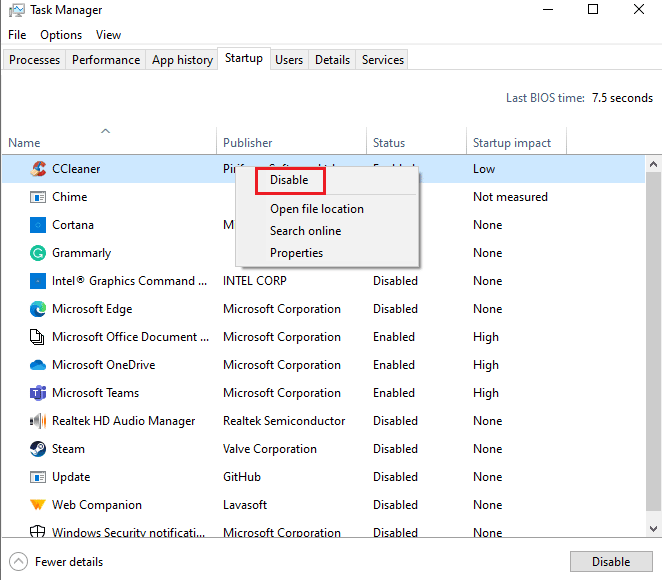Switch to the Performance tab
The image size is (662, 580).
click(x=106, y=60)
